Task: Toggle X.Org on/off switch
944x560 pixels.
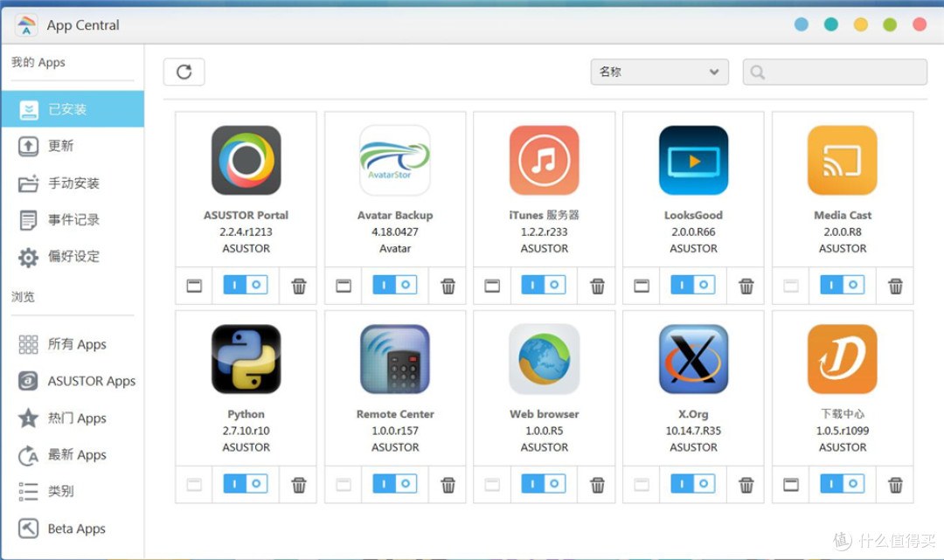Action: click(x=693, y=484)
